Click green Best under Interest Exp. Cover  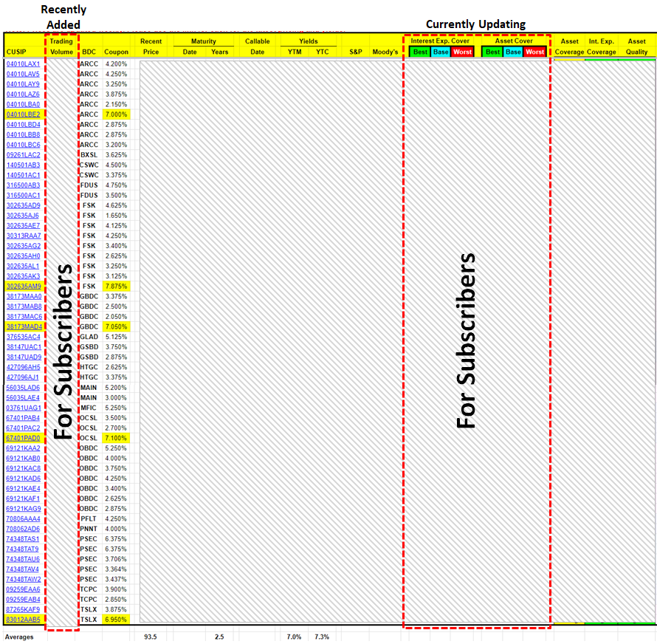tap(420, 52)
